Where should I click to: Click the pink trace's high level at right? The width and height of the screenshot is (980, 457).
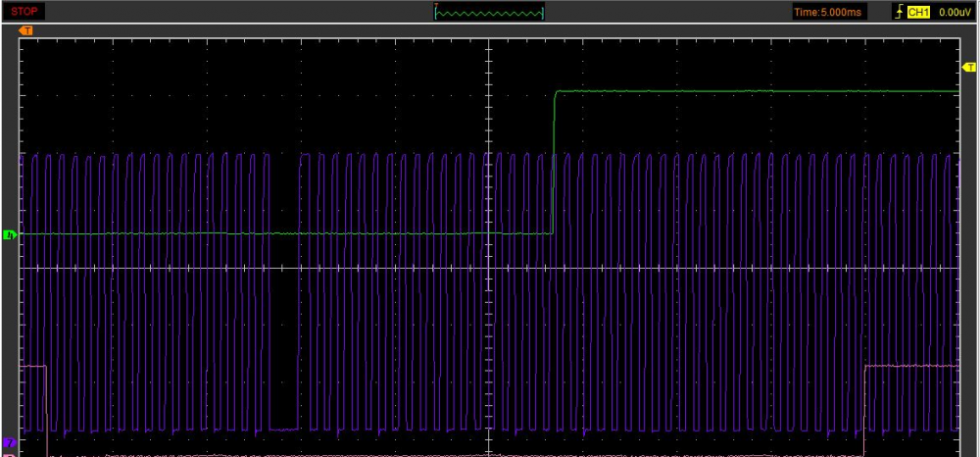pyautogui.click(x=909, y=365)
